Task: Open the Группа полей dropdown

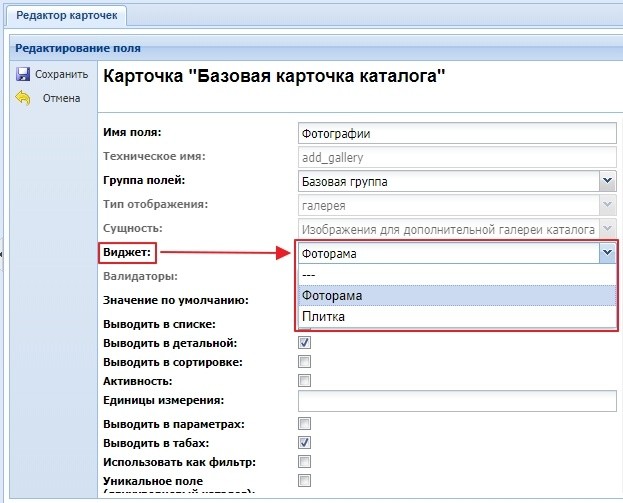Action: (607, 181)
